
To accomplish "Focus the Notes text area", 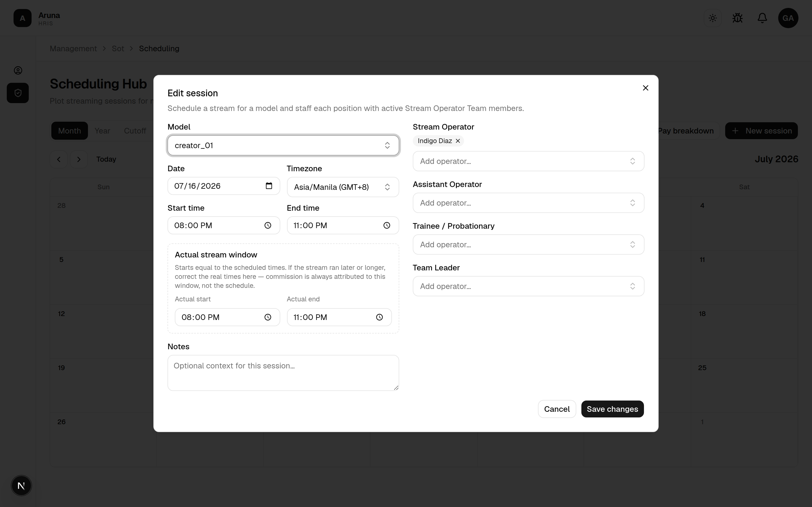I will coord(283,373).
